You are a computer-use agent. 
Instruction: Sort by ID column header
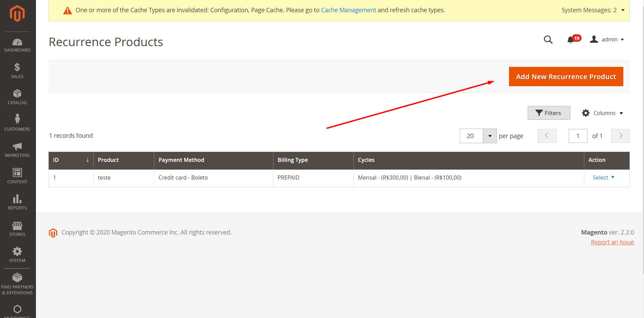[71, 160]
